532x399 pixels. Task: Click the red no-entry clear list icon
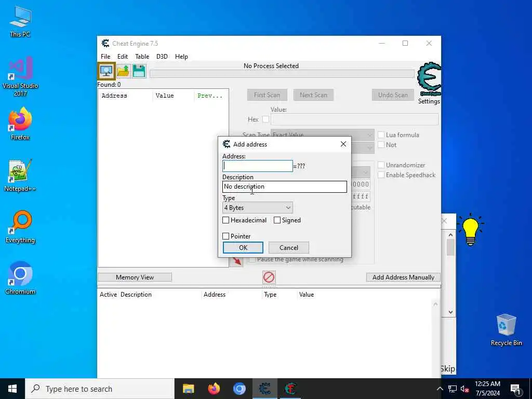(269, 277)
